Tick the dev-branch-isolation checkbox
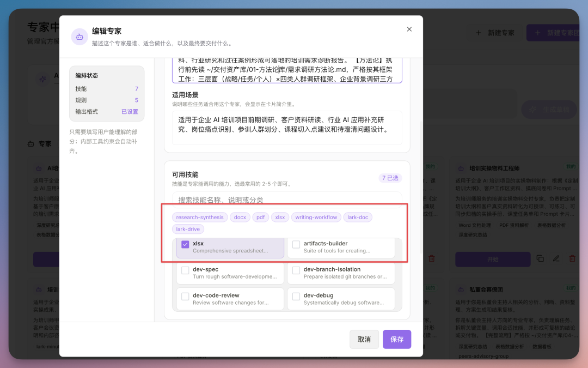The width and height of the screenshot is (588, 368). point(296,270)
